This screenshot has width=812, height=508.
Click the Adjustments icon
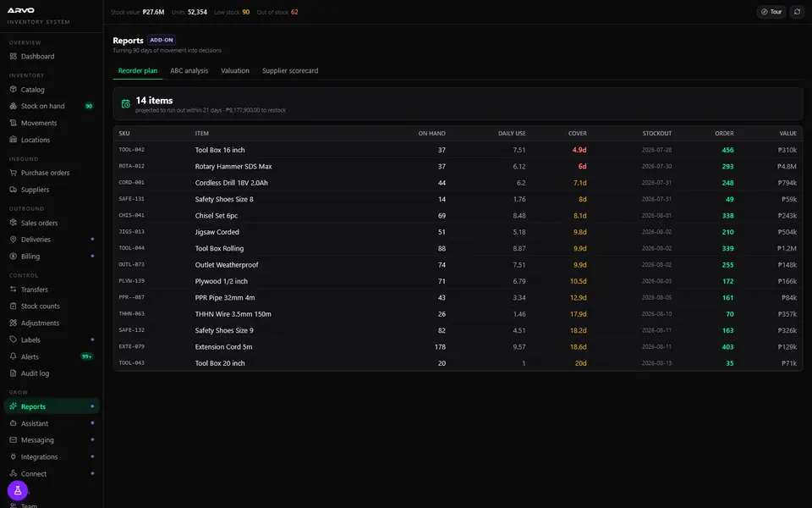[x=13, y=323]
